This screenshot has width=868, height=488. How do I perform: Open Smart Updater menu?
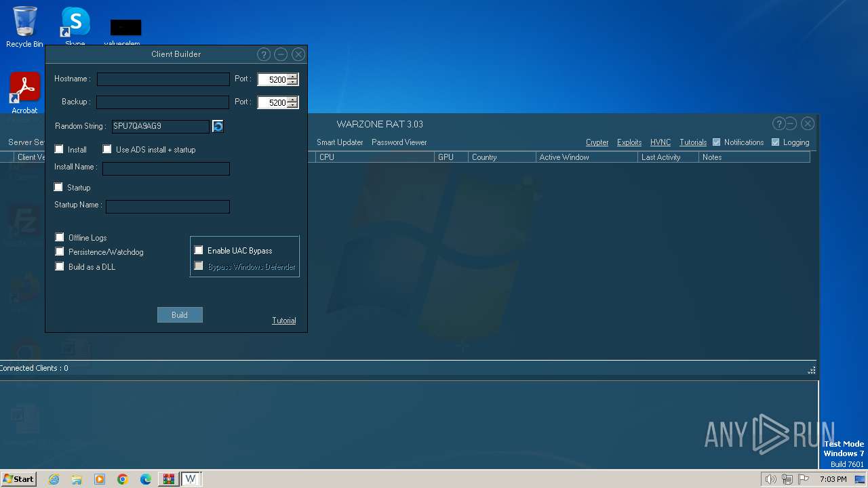coord(340,142)
